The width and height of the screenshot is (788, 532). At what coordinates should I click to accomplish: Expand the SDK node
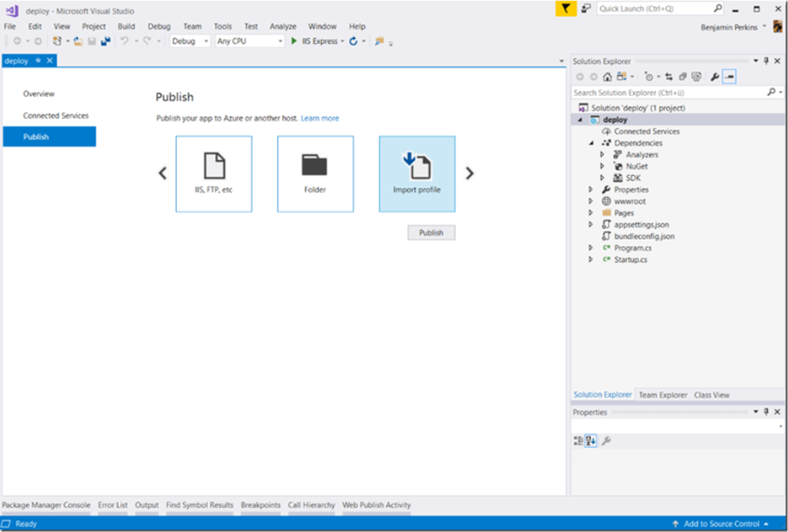pyautogui.click(x=602, y=178)
